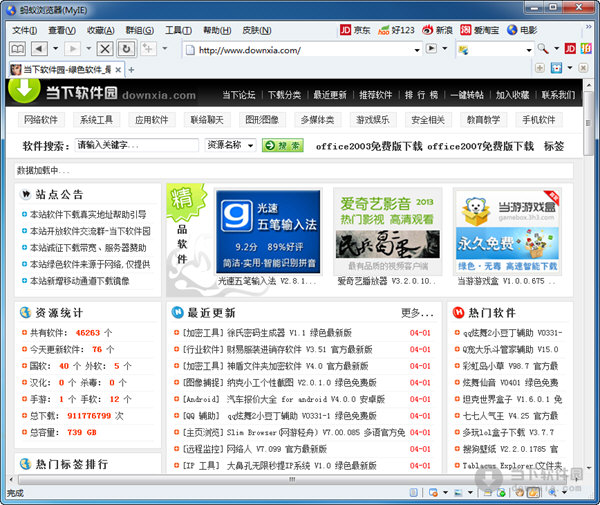
Task: Open the 新浪 bookmark
Action: pos(437,30)
